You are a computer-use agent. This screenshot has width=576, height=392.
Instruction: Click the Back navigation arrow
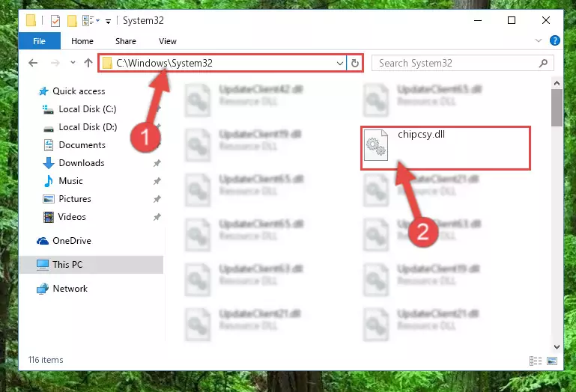tap(33, 63)
